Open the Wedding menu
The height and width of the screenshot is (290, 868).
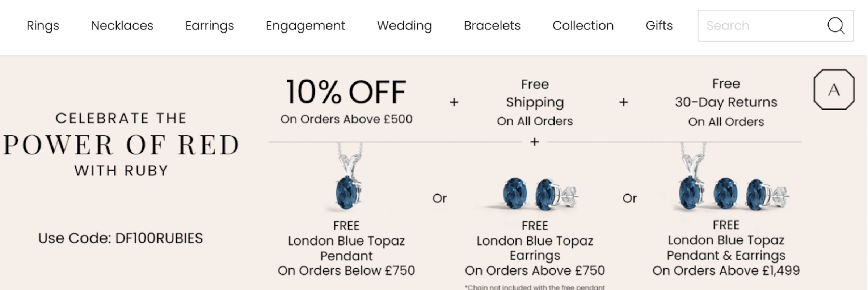(404, 26)
